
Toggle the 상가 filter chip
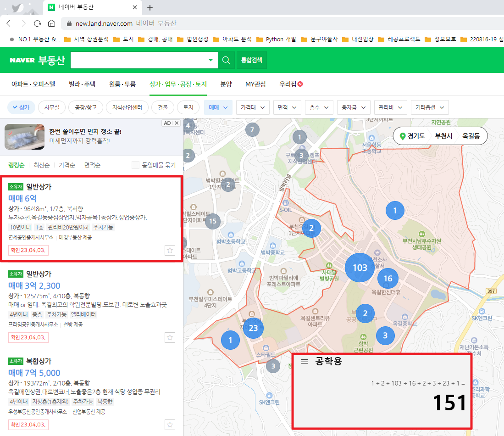pyautogui.click(x=21, y=107)
